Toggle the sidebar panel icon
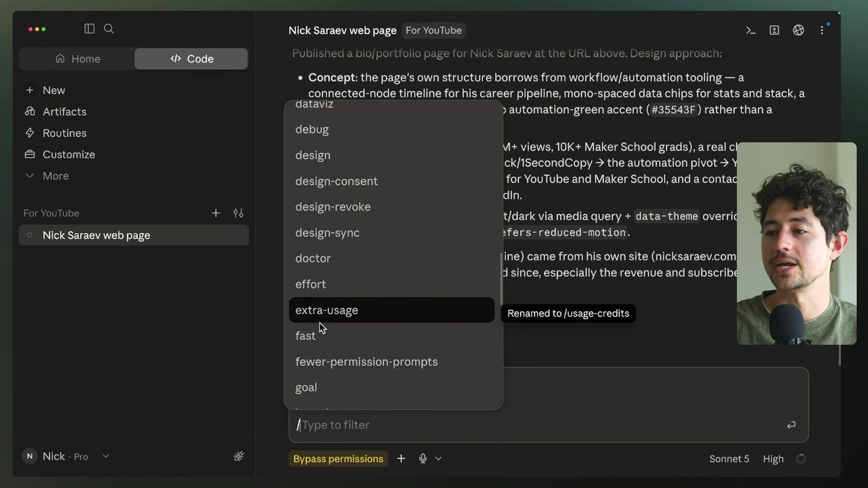The height and width of the screenshot is (488, 868). point(90,28)
